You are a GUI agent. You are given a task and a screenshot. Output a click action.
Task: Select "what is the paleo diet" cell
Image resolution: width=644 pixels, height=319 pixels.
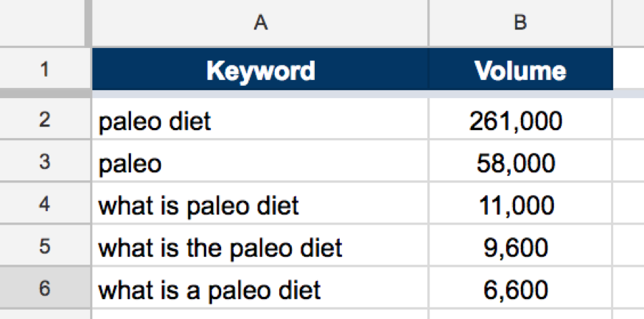tap(260, 248)
